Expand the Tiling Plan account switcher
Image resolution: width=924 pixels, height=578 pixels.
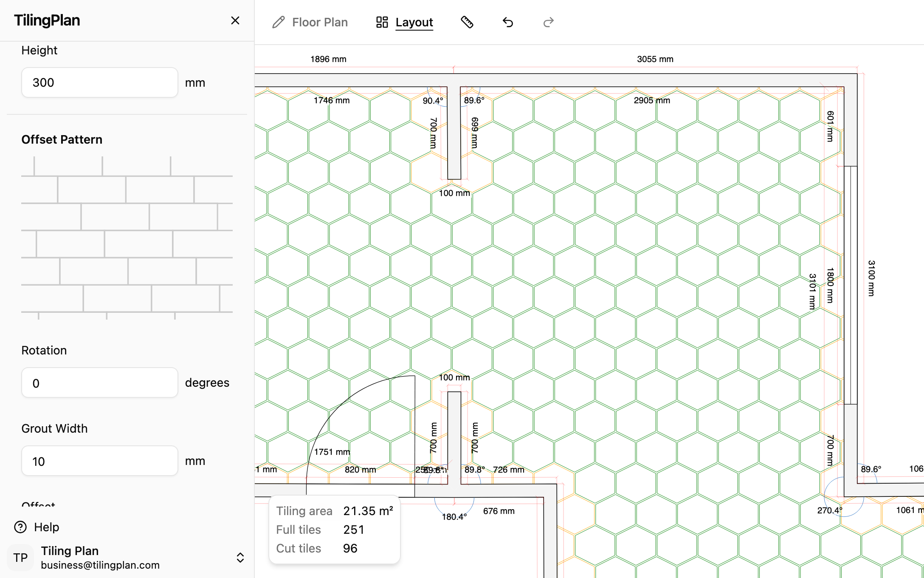click(x=240, y=558)
